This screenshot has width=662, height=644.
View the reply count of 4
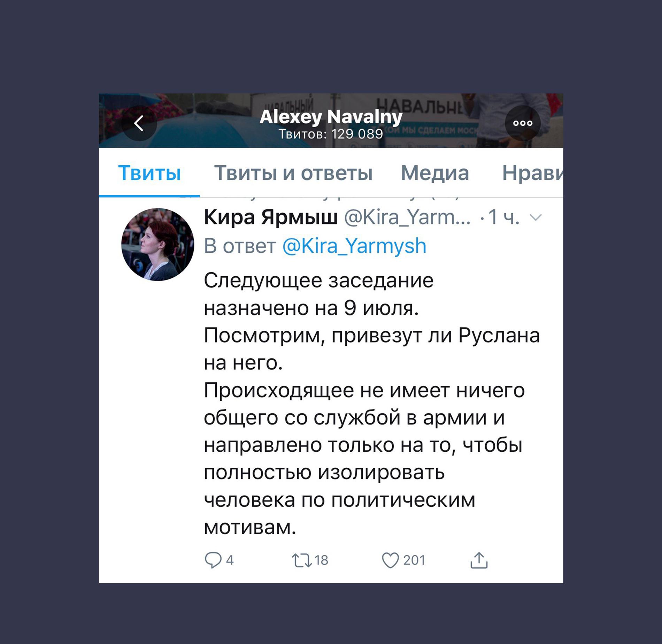point(230,560)
